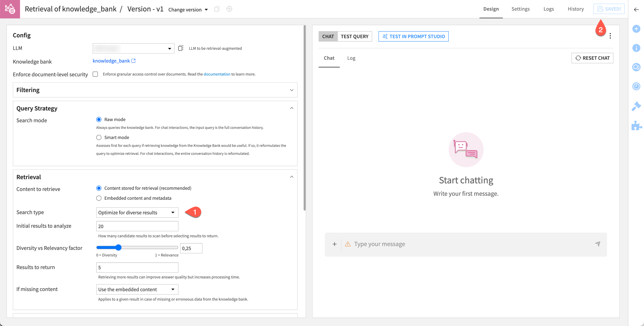Switch to the Logs tab
The height and width of the screenshot is (326, 644).
548,9
